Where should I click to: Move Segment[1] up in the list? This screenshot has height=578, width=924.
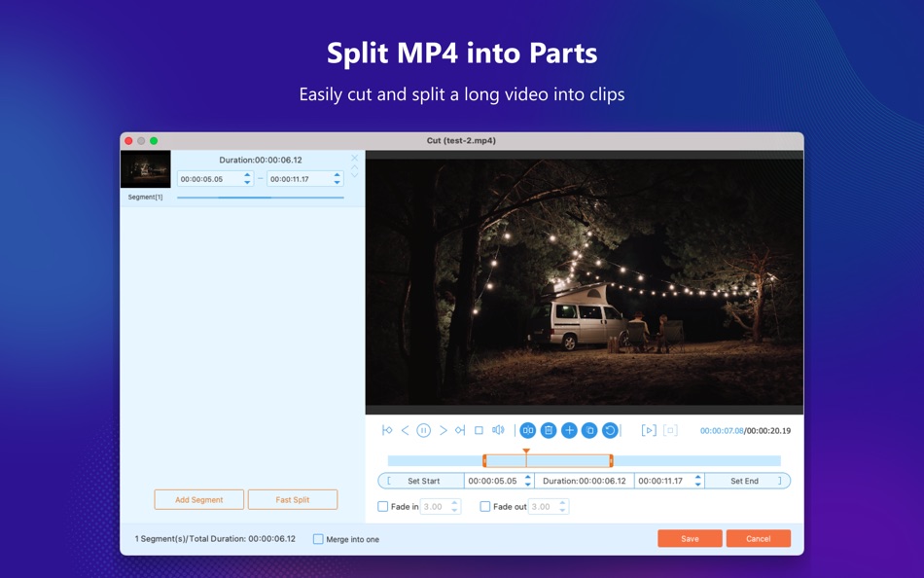(354, 167)
